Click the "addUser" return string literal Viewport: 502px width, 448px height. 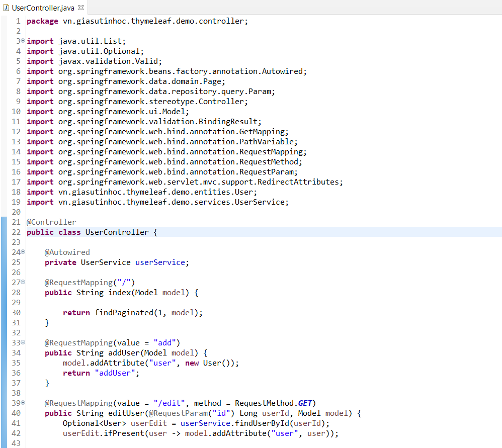click(x=116, y=373)
